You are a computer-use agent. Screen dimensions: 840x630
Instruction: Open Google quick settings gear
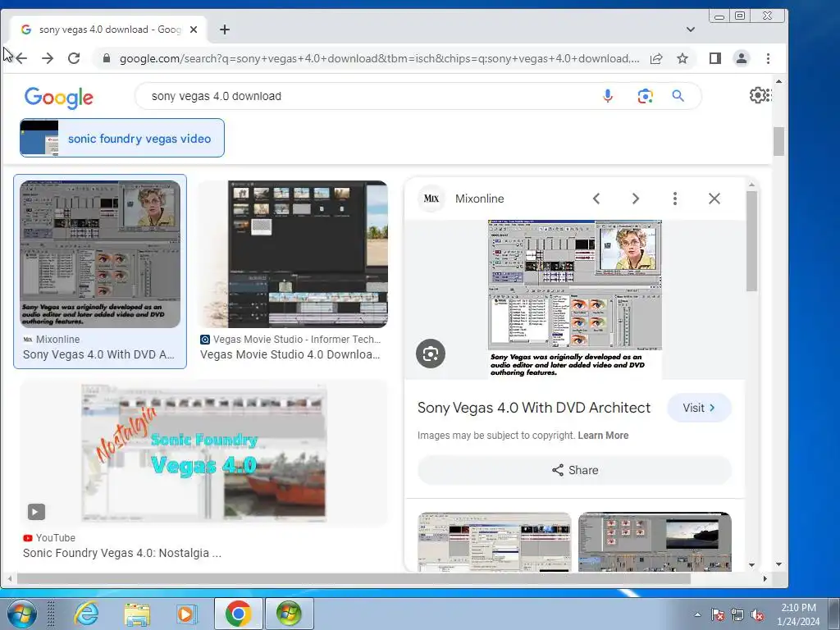tap(758, 95)
